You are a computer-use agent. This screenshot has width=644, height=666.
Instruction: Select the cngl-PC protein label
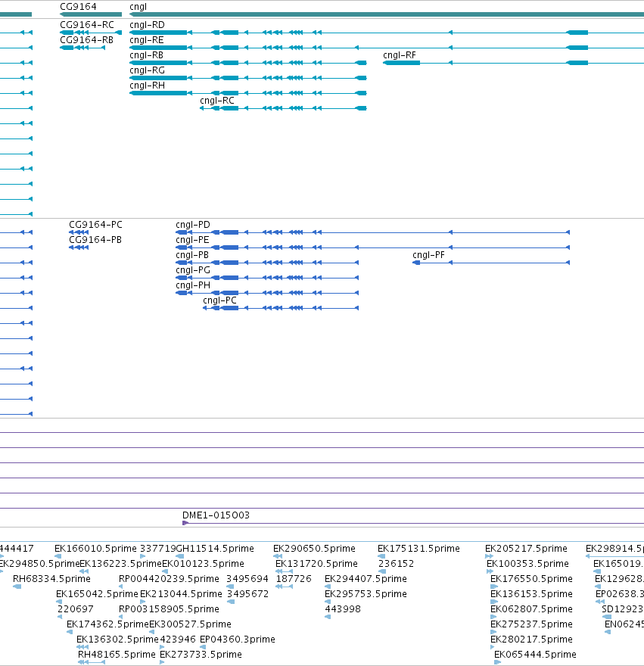(219, 300)
